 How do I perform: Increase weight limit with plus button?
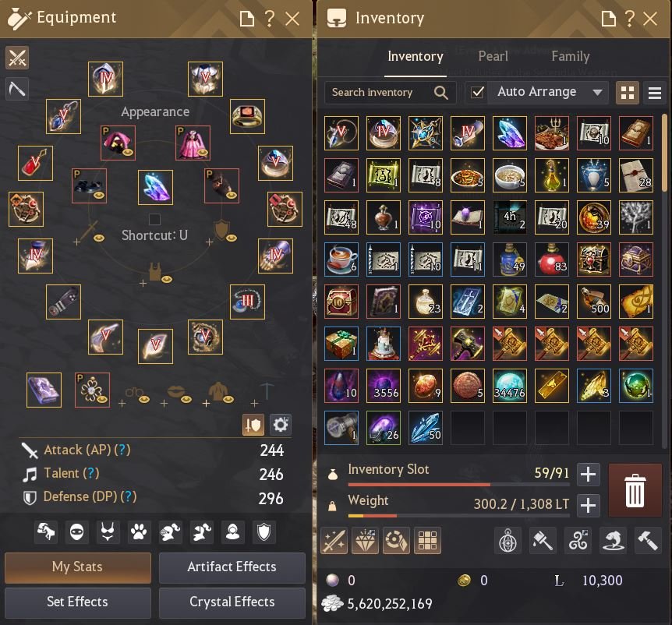tap(588, 506)
